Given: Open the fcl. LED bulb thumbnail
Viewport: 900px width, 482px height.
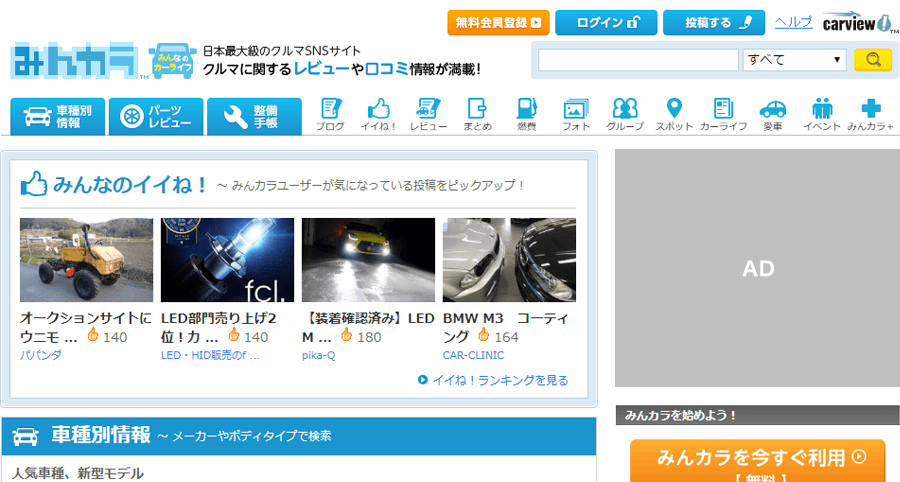Looking at the screenshot, I should coord(227,260).
